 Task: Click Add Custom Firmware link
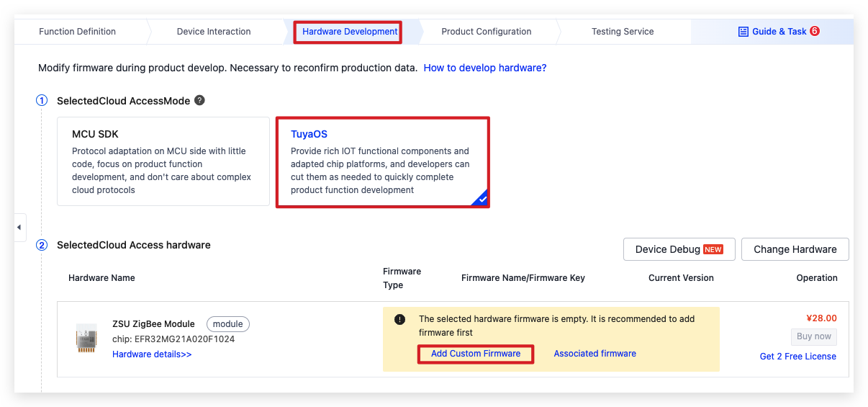(x=476, y=354)
